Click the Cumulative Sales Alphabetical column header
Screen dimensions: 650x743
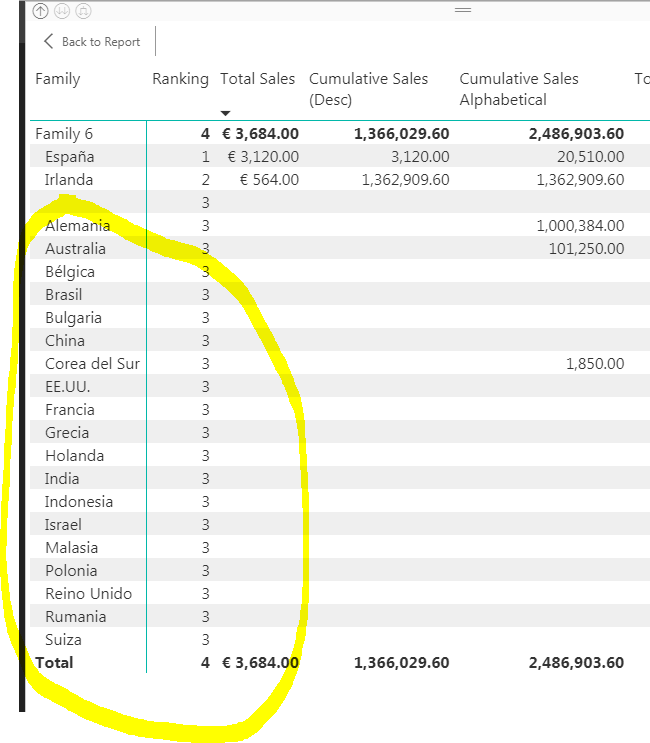(x=519, y=89)
